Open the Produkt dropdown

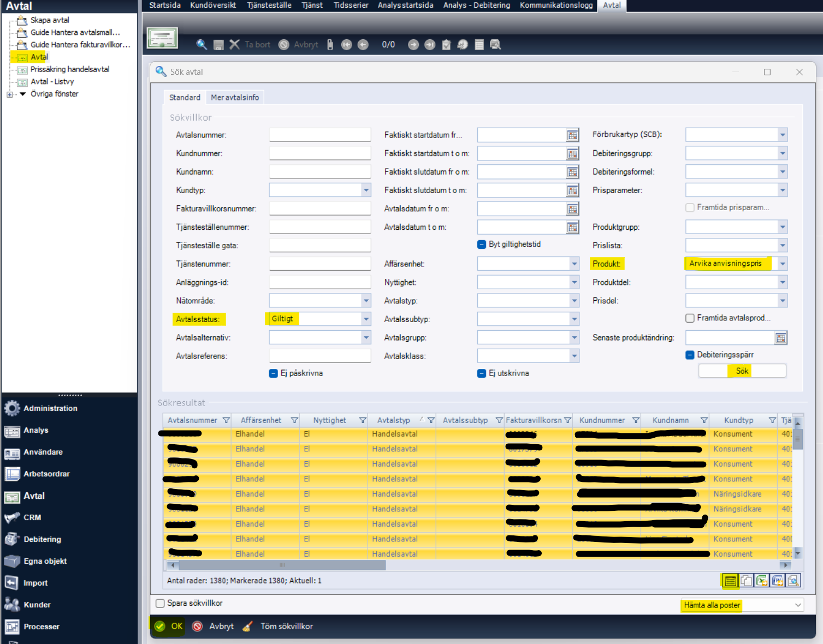tap(783, 264)
